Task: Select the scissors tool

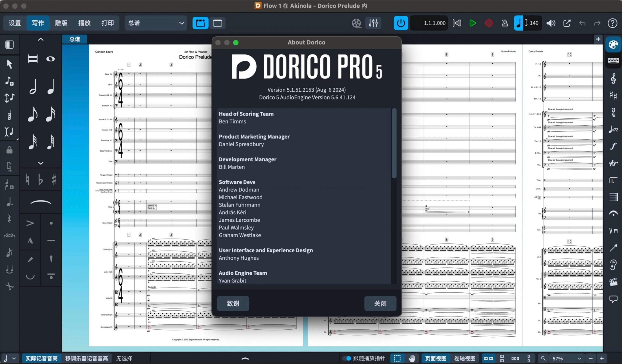Action: [x=9, y=287]
